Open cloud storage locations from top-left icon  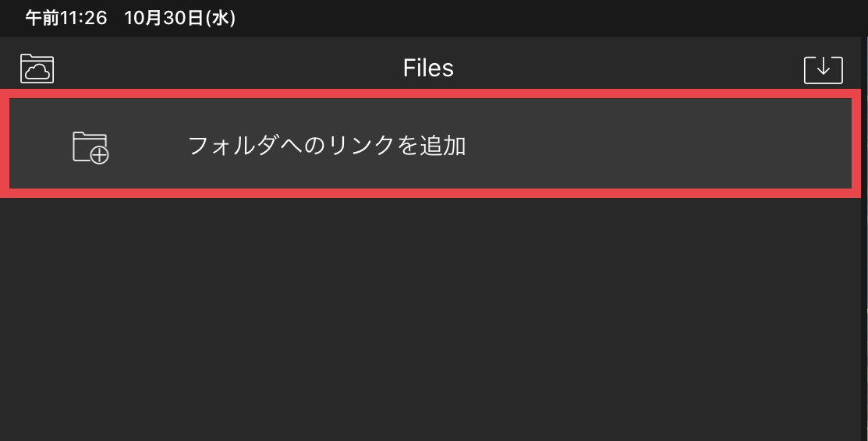click(x=37, y=69)
